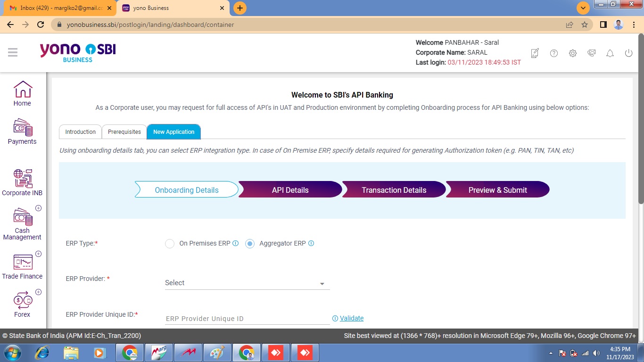Image resolution: width=644 pixels, height=362 pixels.
Task: Close the yono Business browser tab
Action: click(x=222, y=8)
